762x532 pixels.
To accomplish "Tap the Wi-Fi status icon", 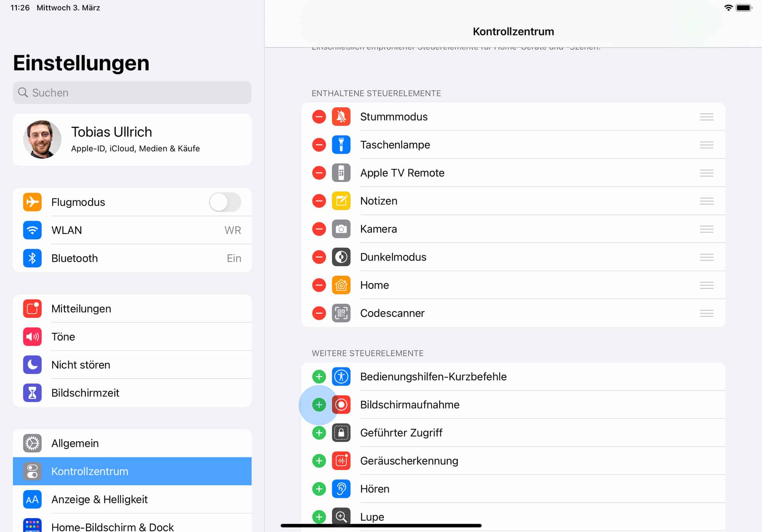I will coord(728,8).
